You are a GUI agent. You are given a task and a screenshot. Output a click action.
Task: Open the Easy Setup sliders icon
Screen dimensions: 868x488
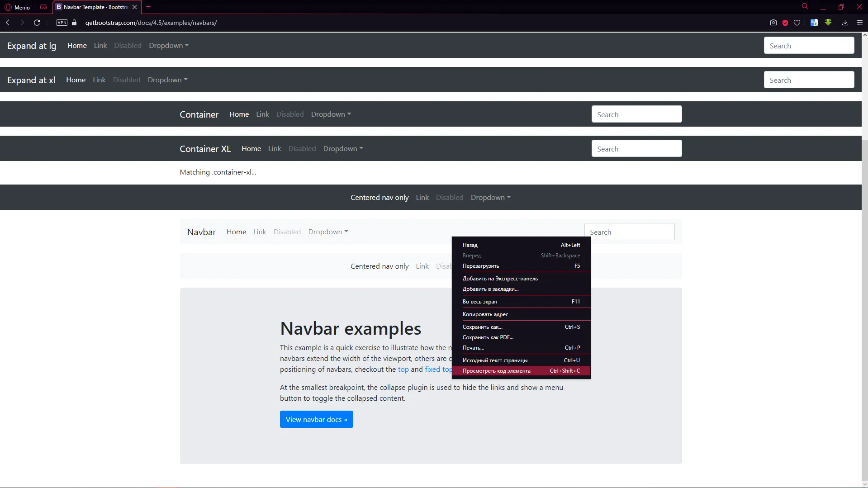(860, 23)
